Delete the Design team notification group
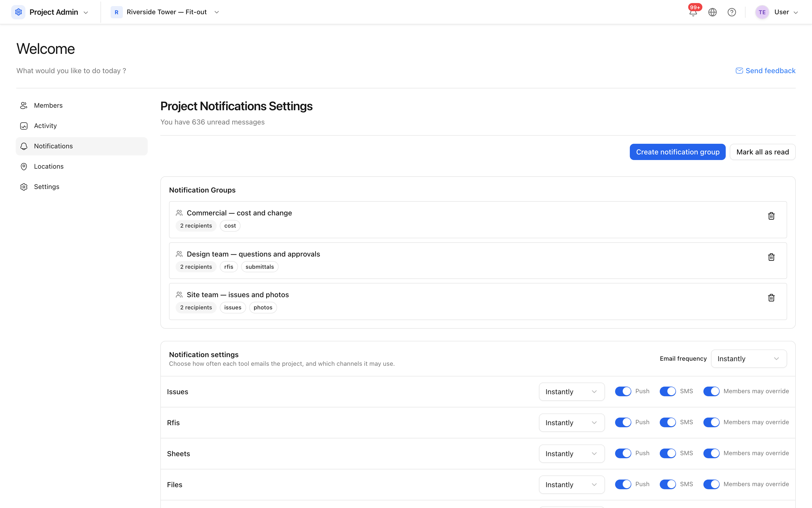 coord(771,257)
